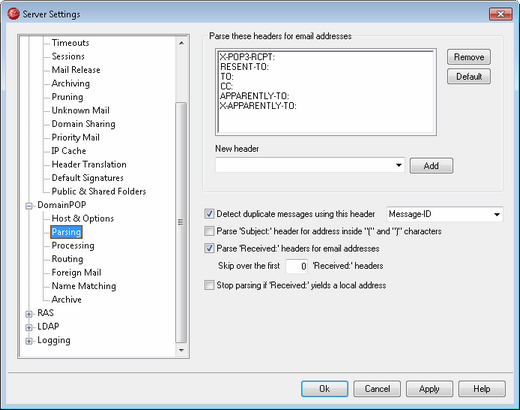Click the tree scrollbar up arrow
The width and height of the screenshot is (520, 410).
coord(181,43)
